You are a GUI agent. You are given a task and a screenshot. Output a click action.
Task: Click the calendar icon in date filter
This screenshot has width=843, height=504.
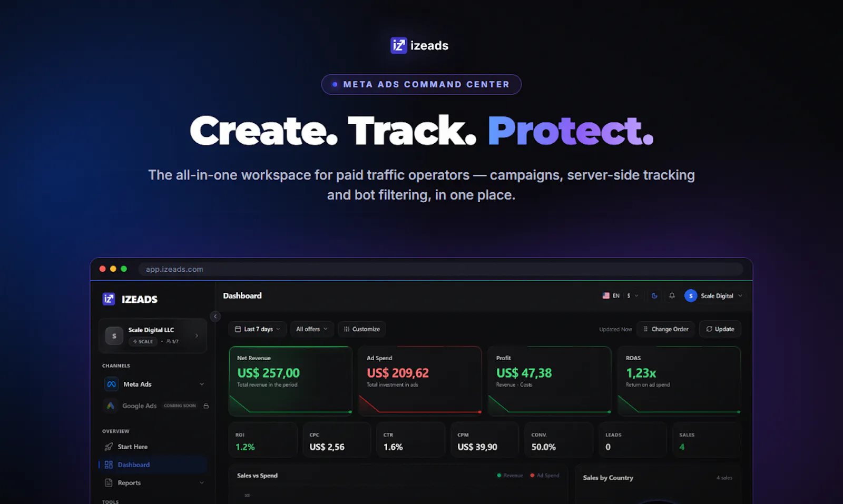click(238, 329)
